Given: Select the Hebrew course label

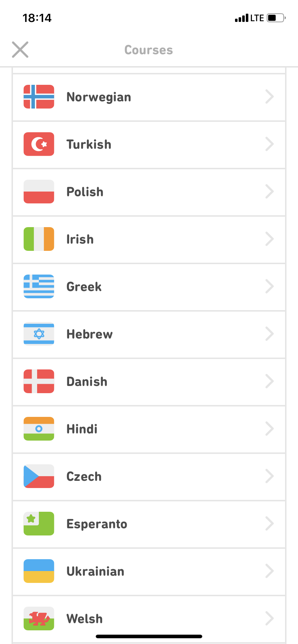Looking at the screenshot, I should coord(90,334).
